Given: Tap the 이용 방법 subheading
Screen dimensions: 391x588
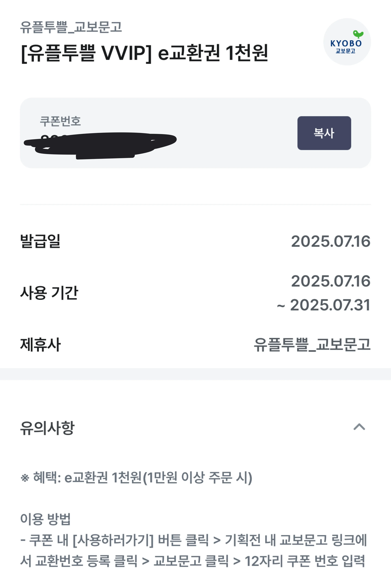Looking at the screenshot, I should point(45,519).
